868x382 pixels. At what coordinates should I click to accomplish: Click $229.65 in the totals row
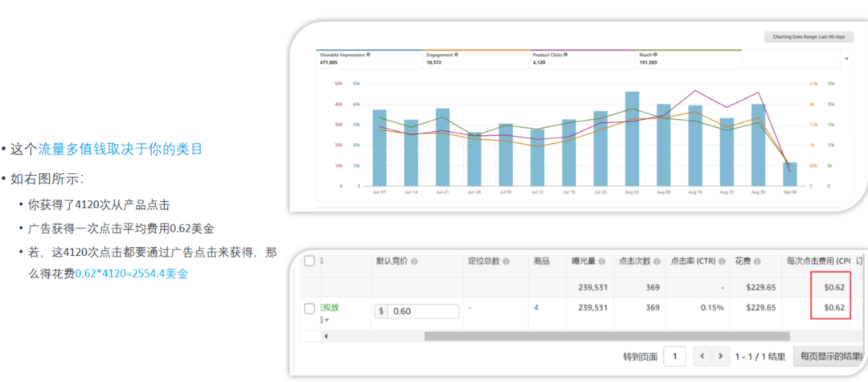(x=760, y=287)
